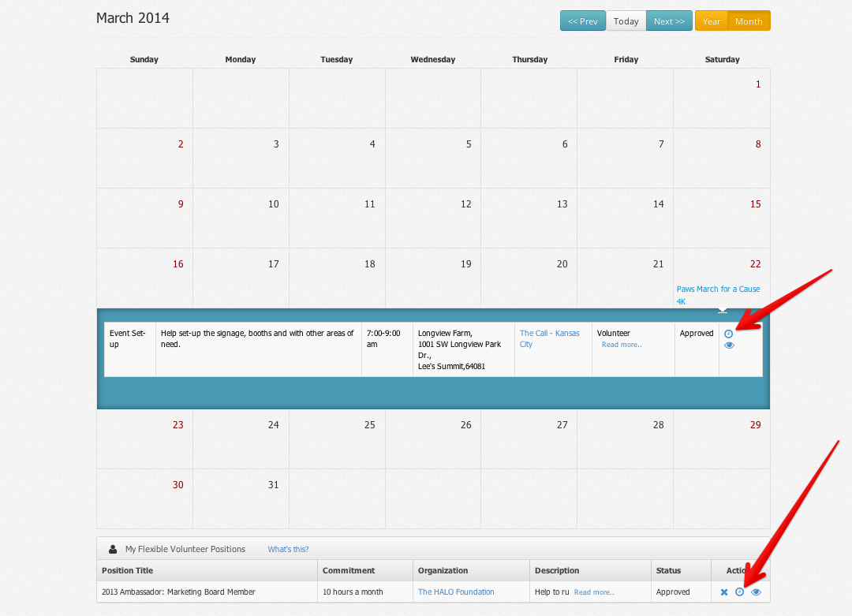Viewport: 852px width, 616px height.
Task: Click the eye icon in Event Set-up row
Action: click(729, 345)
